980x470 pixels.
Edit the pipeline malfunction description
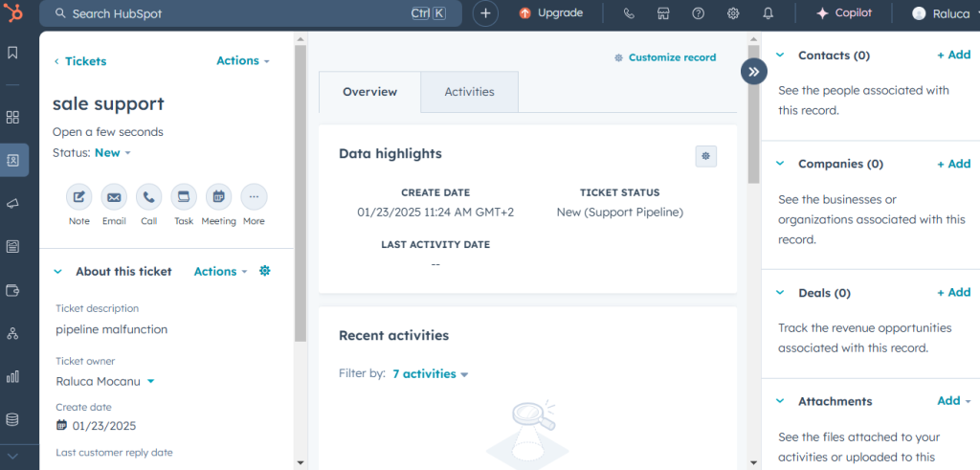(x=111, y=329)
